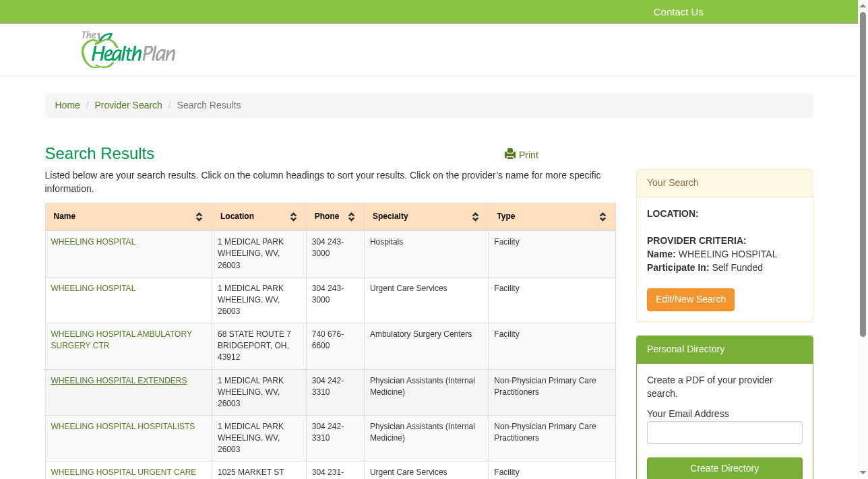Click the Specialty column heading text
Screen dimensions: 868x479
point(390,216)
